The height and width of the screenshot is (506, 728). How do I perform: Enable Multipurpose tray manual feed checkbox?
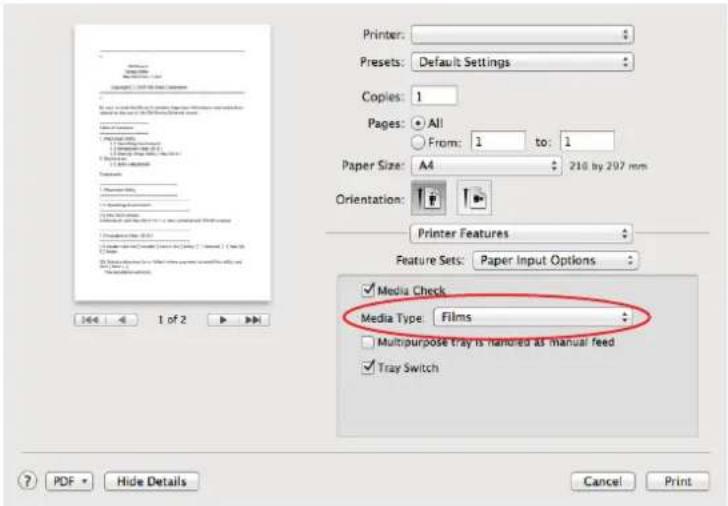368,343
